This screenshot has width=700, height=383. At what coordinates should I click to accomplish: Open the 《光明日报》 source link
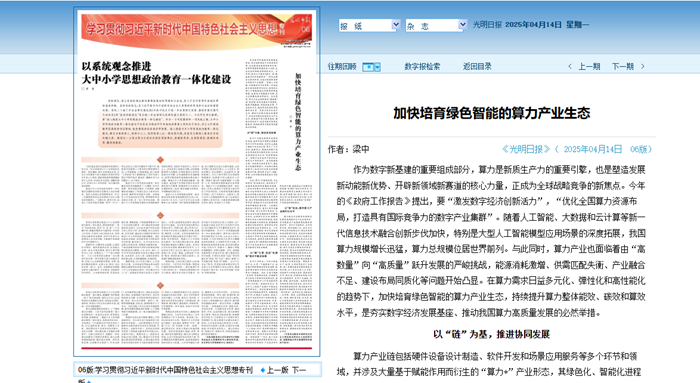click(526, 149)
